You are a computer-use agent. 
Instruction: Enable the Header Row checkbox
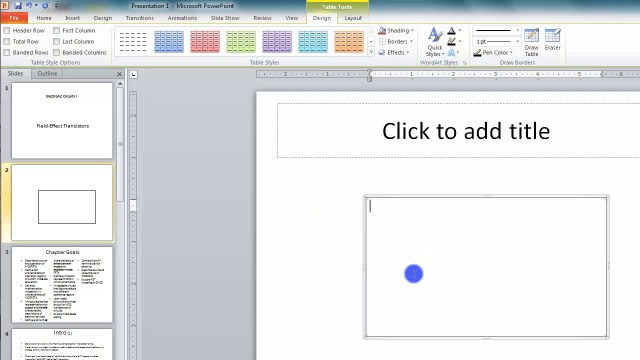(x=7, y=31)
